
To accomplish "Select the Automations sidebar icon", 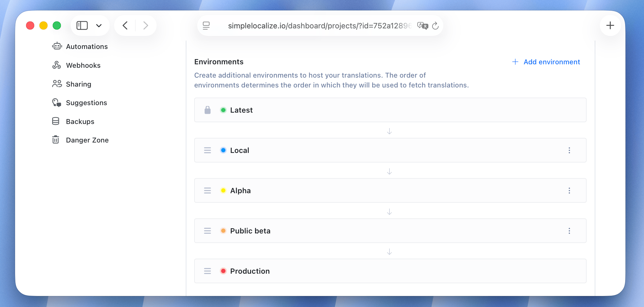I will point(57,46).
